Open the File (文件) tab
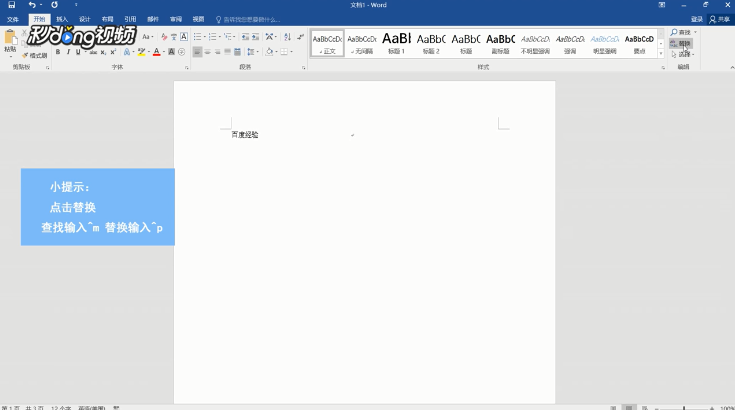The height and width of the screenshot is (410, 735). [13, 19]
